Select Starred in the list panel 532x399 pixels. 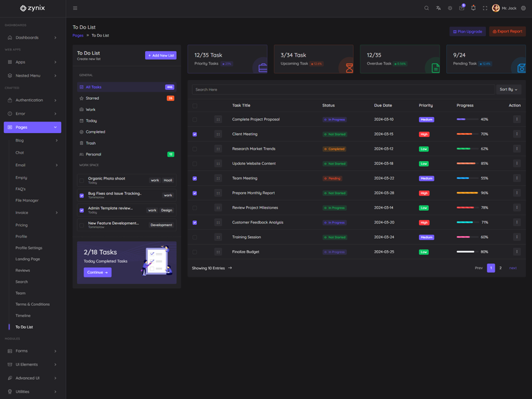(92, 98)
